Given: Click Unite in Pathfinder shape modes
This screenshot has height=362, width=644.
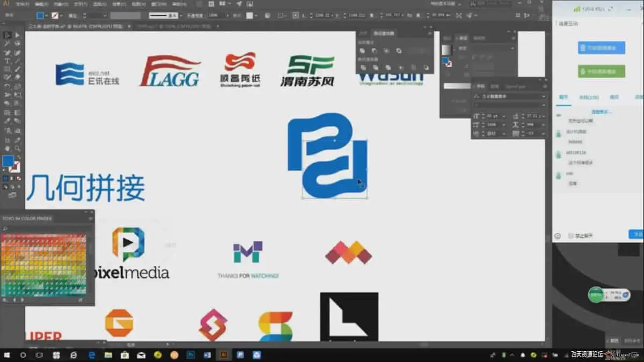Looking at the screenshot, I should point(362,51).
